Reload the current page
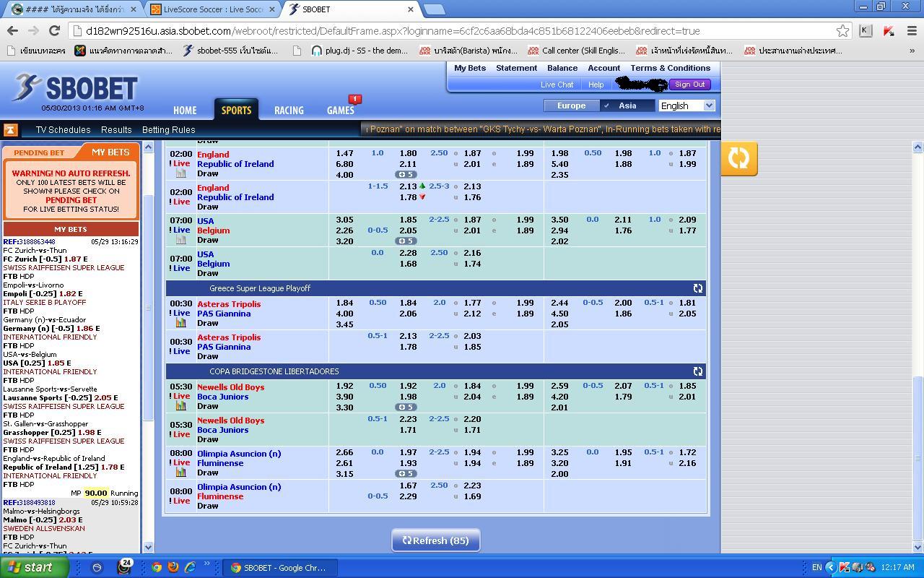The width and height of the screenshot is (924, 578). (x=54, y=30)
